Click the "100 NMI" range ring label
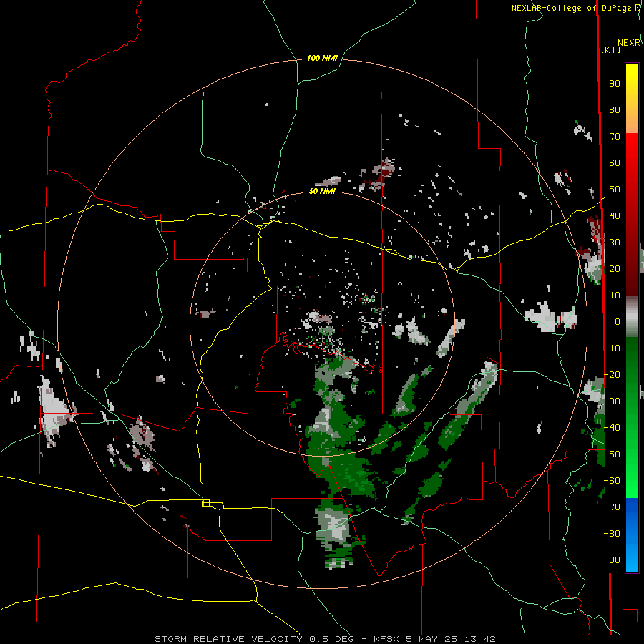 point(322,59)
